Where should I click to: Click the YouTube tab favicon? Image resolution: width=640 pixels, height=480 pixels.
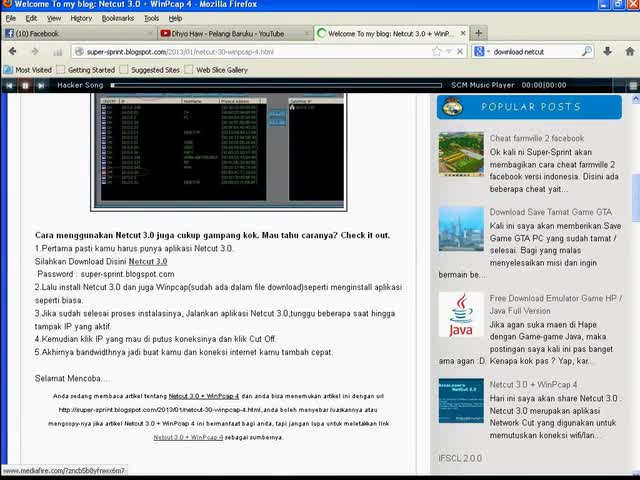(x=165, y=33)
